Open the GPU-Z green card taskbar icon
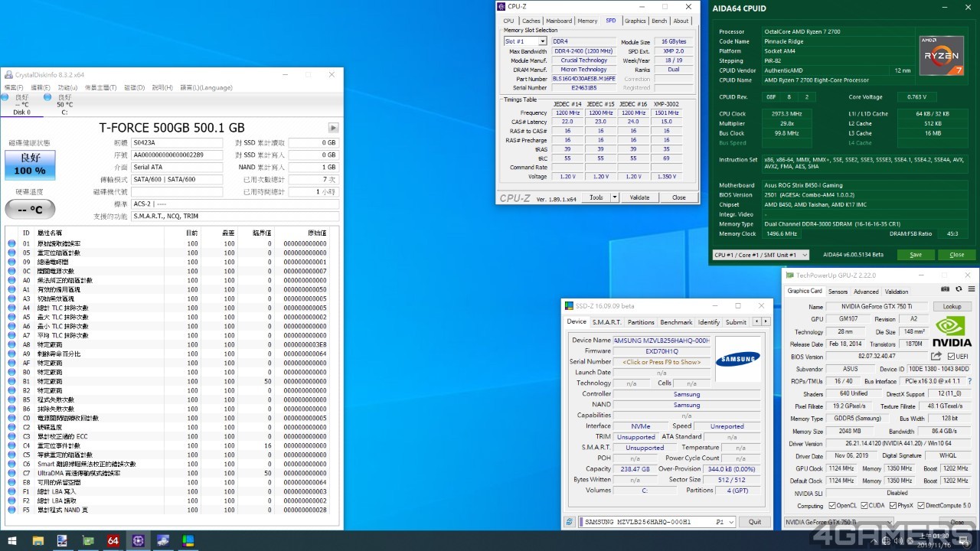The image size is (980, 551). pos(88,540)
